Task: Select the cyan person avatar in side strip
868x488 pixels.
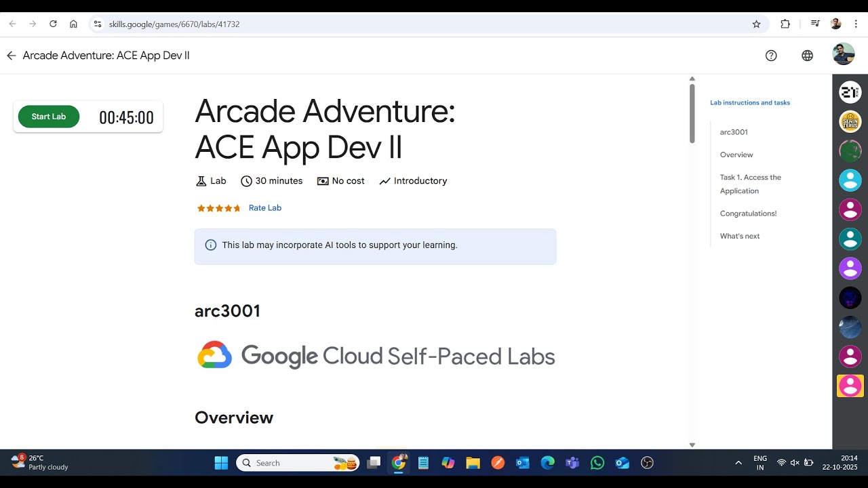Action: coord(850,180)
